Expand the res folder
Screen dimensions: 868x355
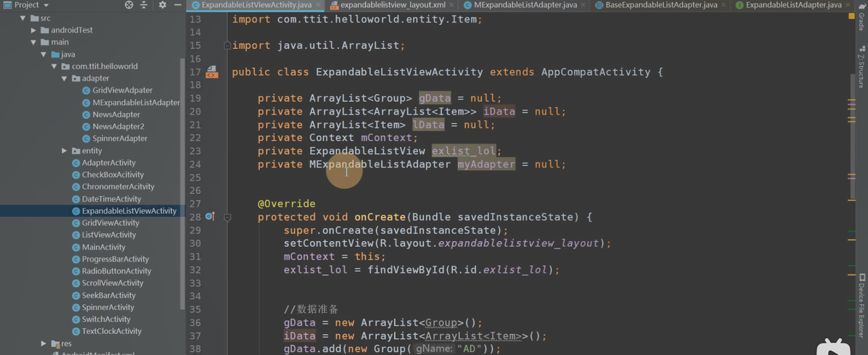[44, 344]
